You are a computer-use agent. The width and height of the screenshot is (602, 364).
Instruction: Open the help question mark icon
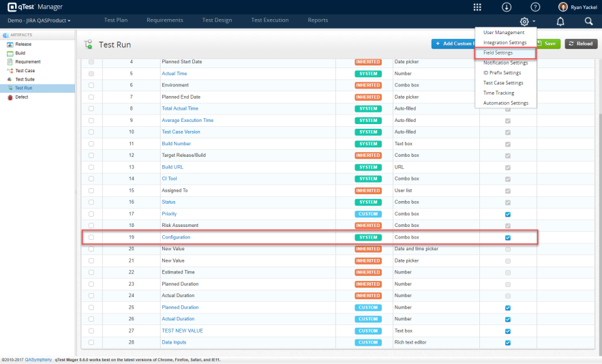[535, 7]
